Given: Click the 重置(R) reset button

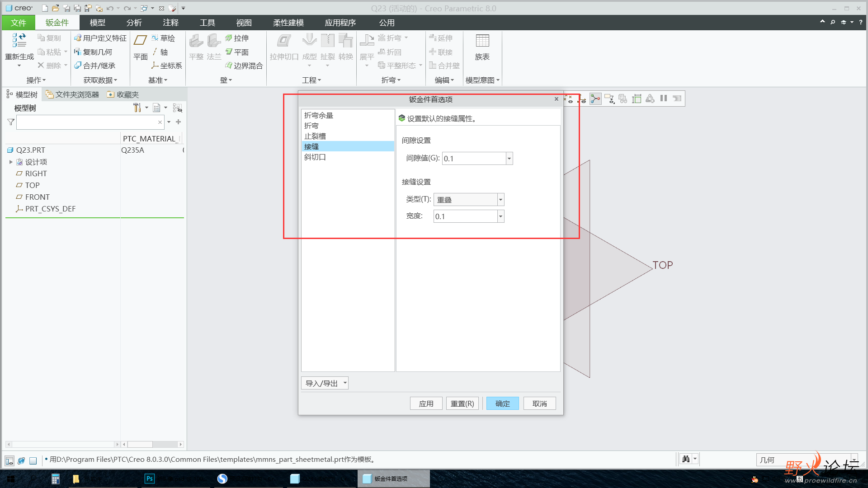Looking at the screenshot, I should [x=462, y=404].
